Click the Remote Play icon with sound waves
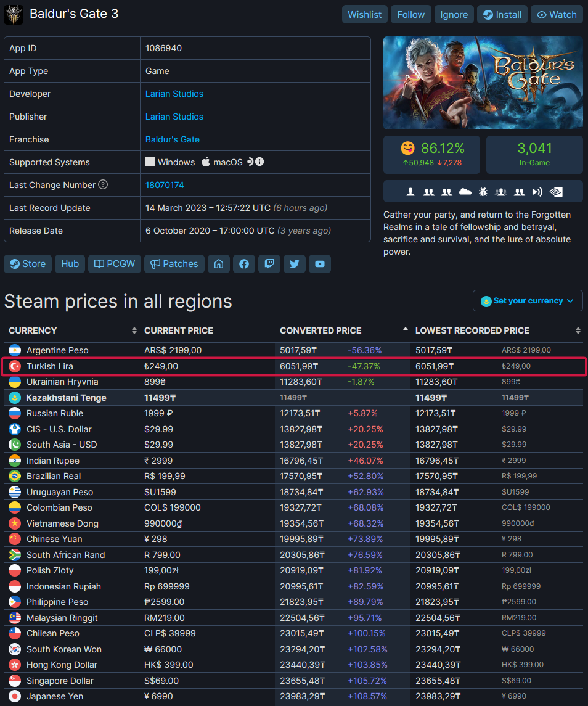Viewport: 588px width, 706px height. (x=537, y=192)
